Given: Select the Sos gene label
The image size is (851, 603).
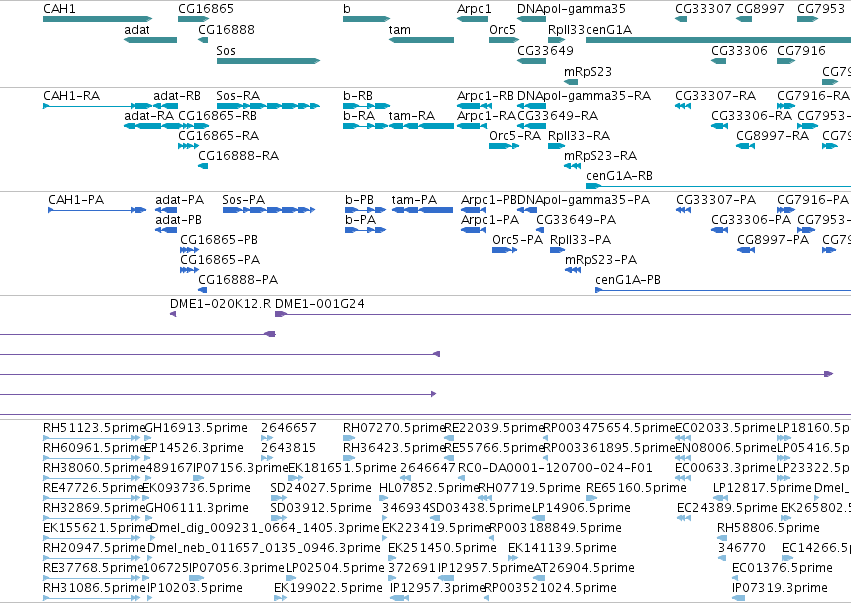Looking at the screenshot, I should pos(226,51).
